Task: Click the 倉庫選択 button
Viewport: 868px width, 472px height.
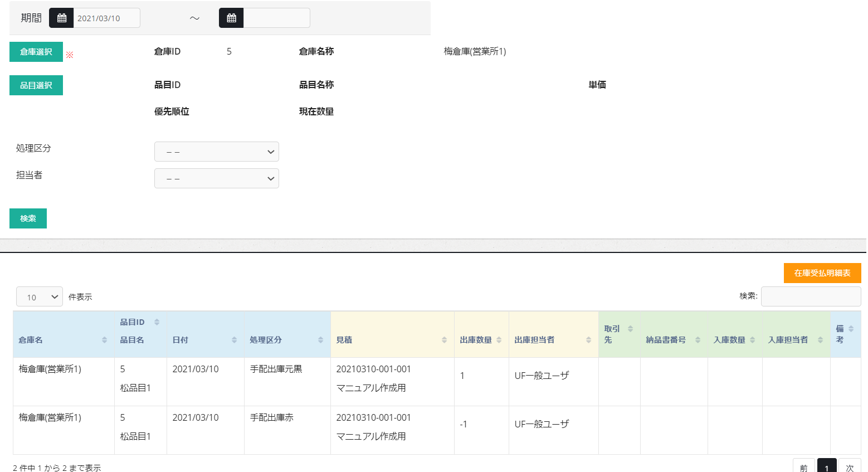Action: coord(36,52)
